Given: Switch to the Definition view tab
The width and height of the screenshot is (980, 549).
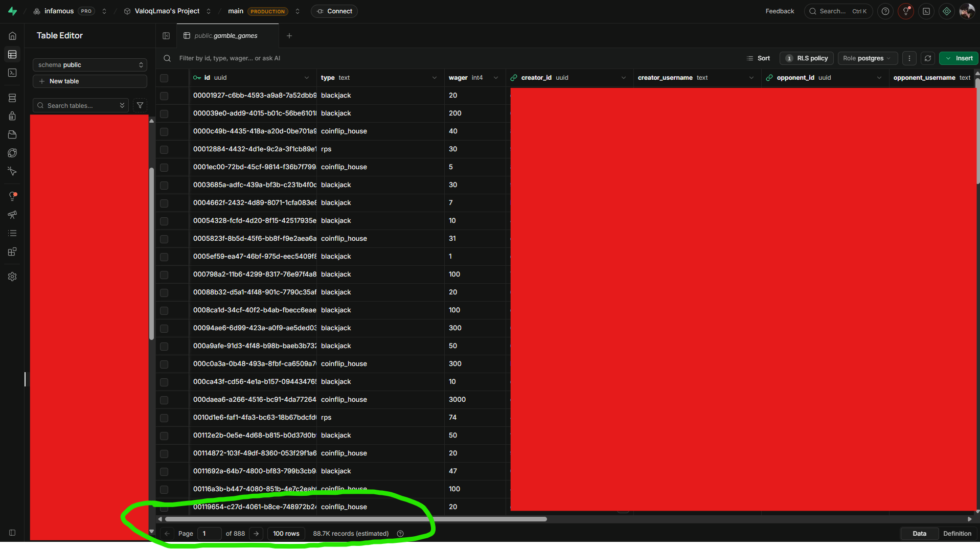Looking at the screenshot, I should pyautogui.click(x=957, y=534).
